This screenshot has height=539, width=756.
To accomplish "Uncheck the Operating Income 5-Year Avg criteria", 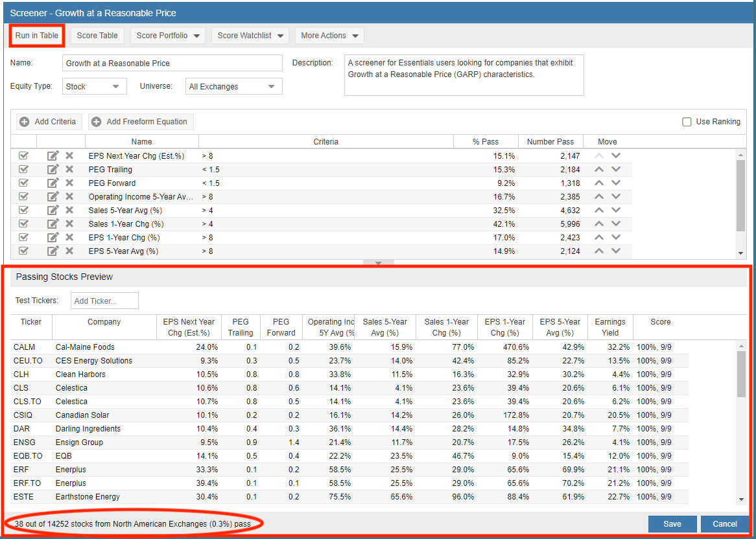I will click(23, 196).
